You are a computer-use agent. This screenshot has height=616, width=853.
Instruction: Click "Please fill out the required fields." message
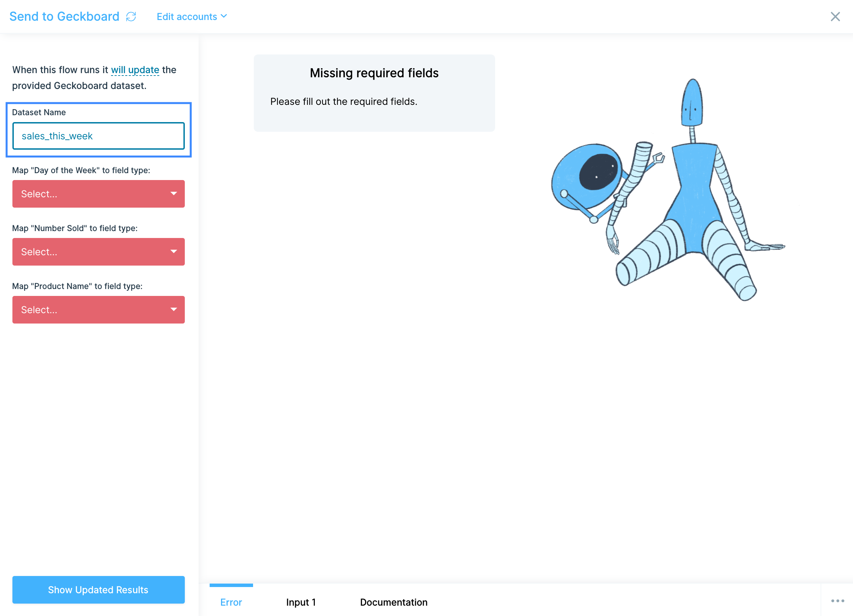[344, 102]
